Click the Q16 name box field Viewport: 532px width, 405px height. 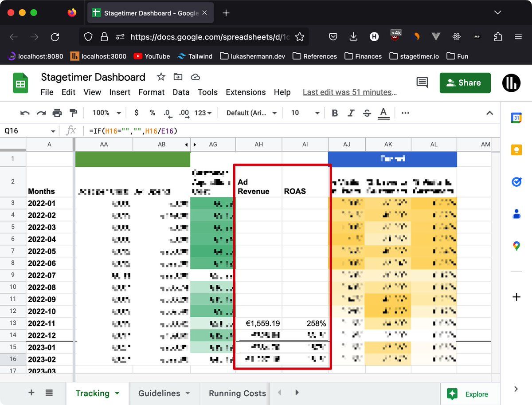(27, 131)
